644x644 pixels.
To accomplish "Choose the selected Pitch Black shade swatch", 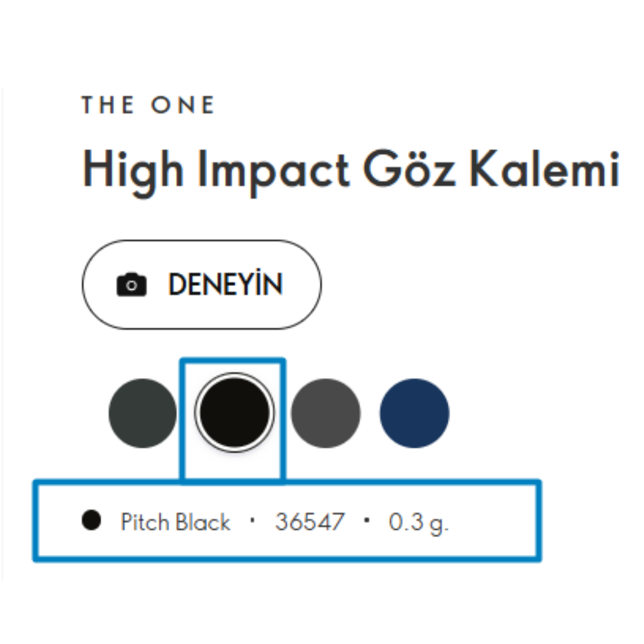I will 235,412.
